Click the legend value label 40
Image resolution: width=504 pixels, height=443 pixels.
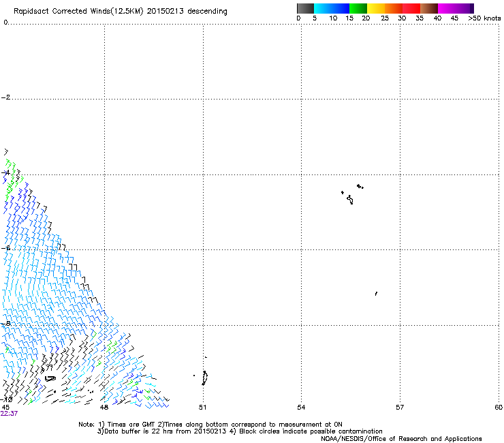click(x=437, y=18)
